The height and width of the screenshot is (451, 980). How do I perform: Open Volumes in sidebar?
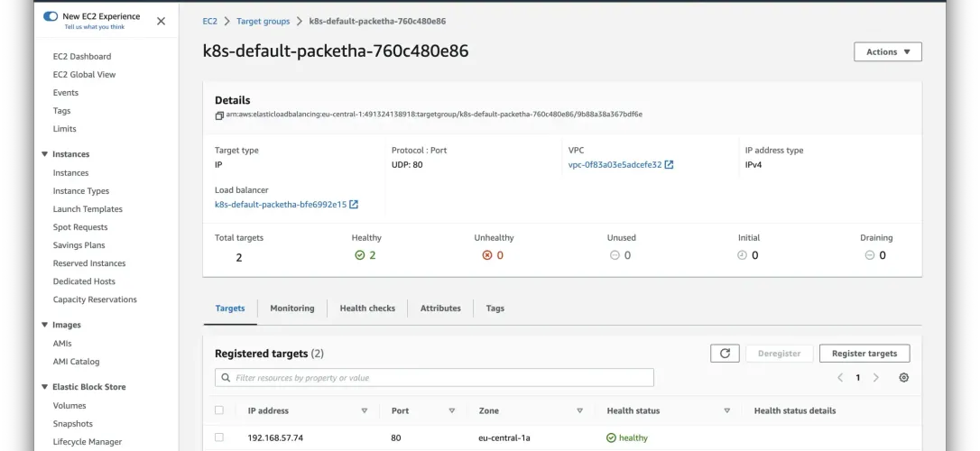(69, 405)
